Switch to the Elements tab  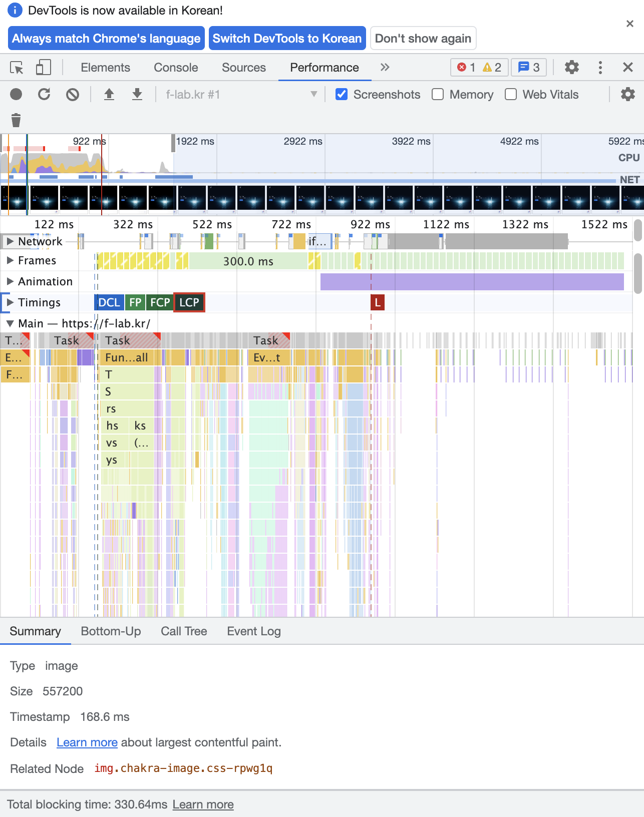tap(105, 68)
